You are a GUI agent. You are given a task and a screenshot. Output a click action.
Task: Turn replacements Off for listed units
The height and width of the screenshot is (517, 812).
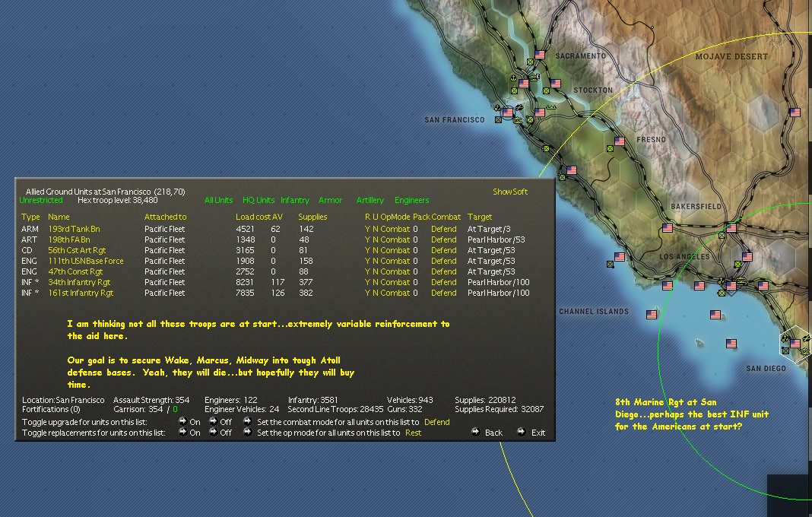pyautogui.click(x=213, y=432)
